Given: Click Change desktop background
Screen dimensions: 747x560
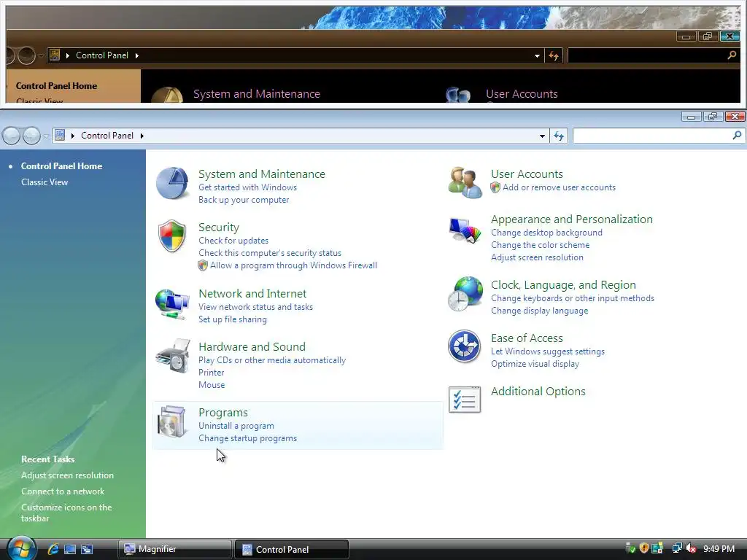Looking at the screenshot, I should point(546,233).
